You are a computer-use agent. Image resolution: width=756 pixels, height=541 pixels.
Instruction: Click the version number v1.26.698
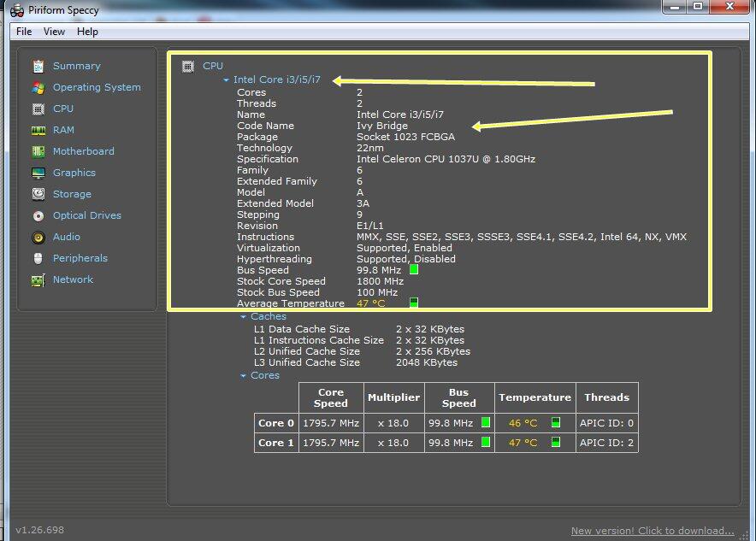[x=39, y=530]
